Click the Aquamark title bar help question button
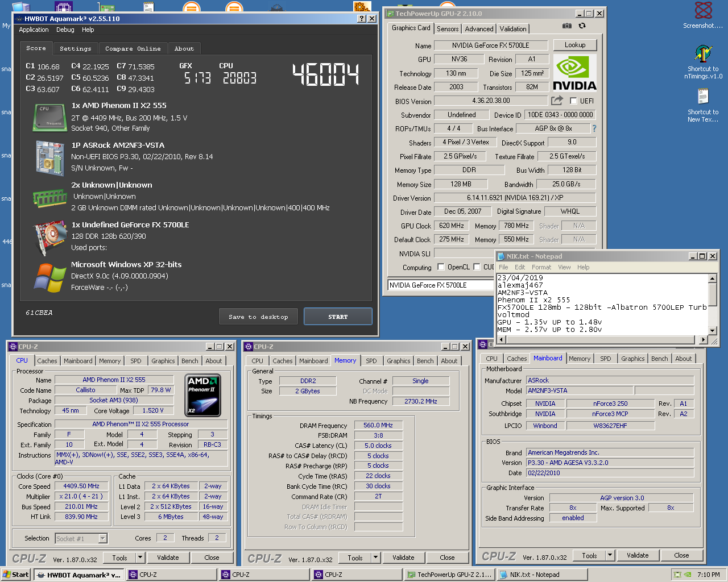 [x=362, y=19]
